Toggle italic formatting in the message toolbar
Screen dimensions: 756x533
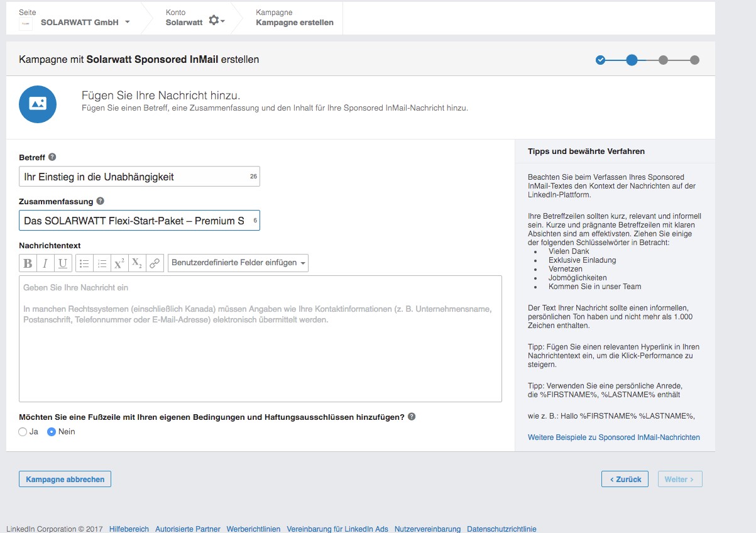(x=45, y=263)
